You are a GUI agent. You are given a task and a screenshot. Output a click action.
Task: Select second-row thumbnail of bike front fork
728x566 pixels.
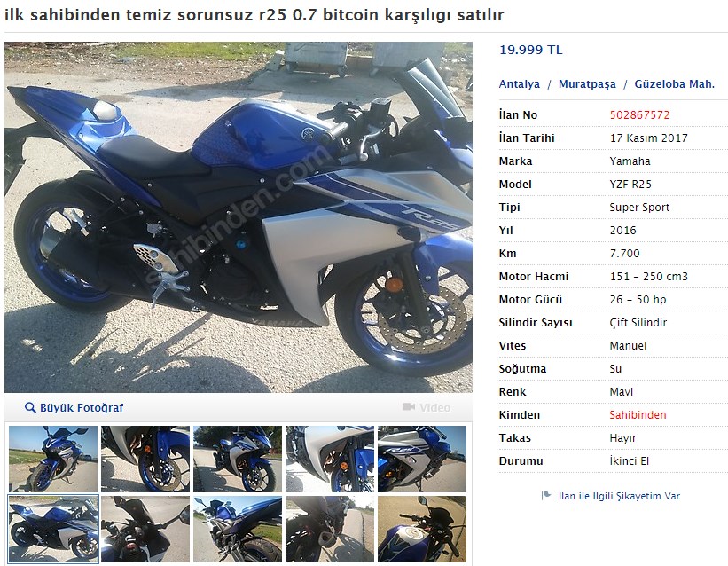point(238,530)
